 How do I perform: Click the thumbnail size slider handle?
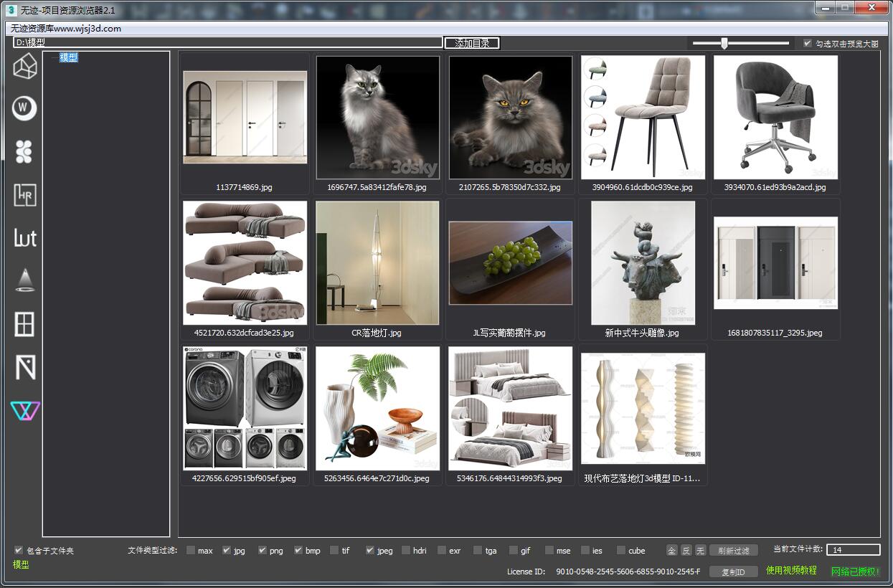pos(724,44)
